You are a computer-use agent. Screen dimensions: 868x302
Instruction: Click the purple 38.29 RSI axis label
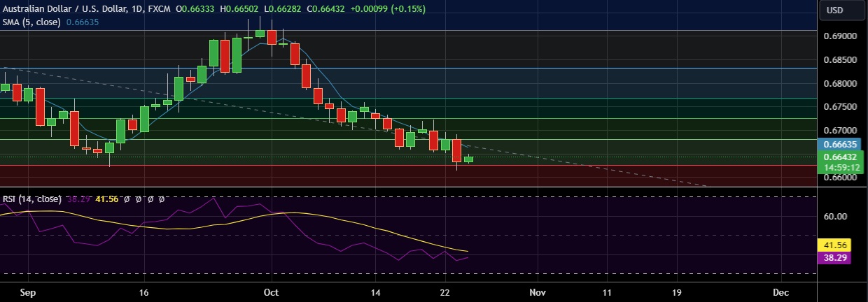coord(834,258)
